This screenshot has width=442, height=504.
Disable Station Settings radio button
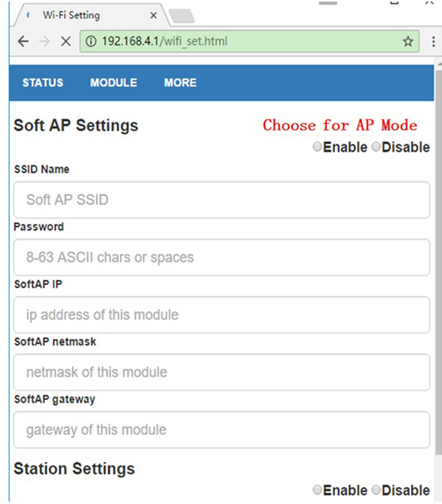pos(376,490)
